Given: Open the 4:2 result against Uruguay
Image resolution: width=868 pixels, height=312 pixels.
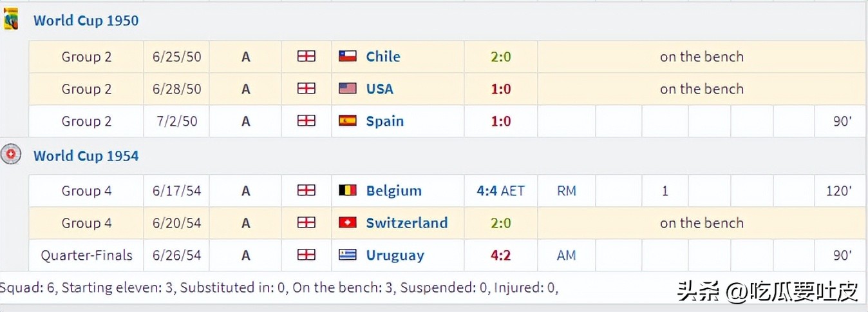Looking at the screenshot, I should (500, 255).
